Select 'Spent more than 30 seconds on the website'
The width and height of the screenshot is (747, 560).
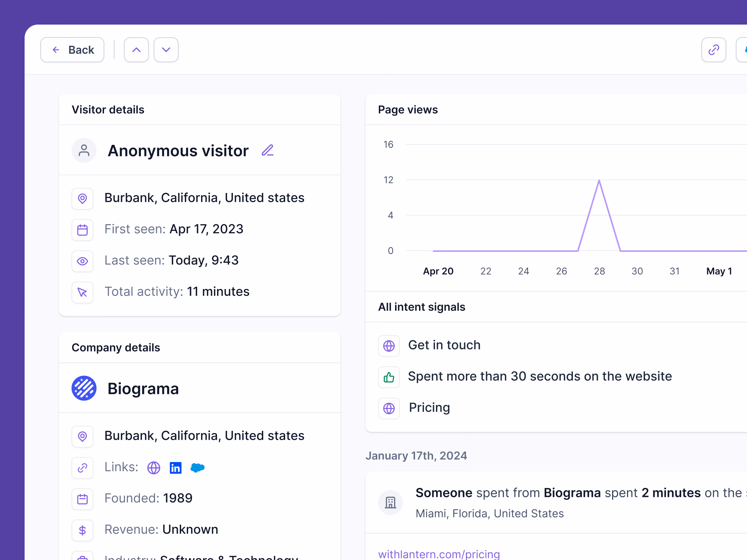point(540,376)
